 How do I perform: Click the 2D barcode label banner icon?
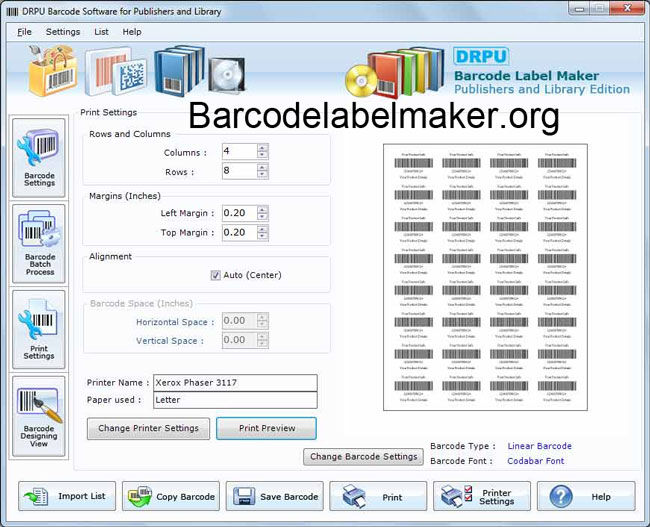(x=116, y=72)
